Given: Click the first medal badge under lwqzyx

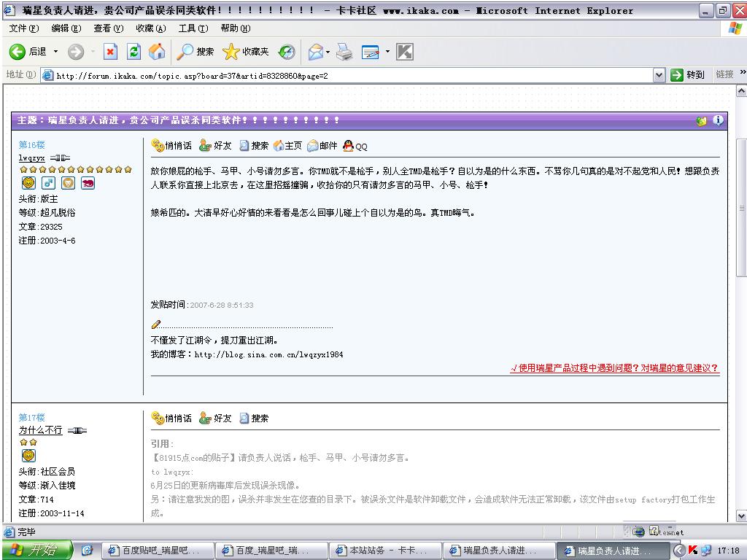Looking at the screenshot, I should click(x=28, y=183).
